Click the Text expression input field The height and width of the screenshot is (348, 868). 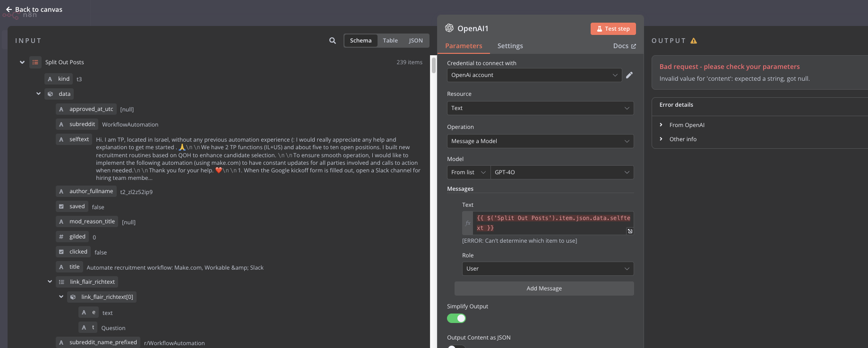[553, 223]
